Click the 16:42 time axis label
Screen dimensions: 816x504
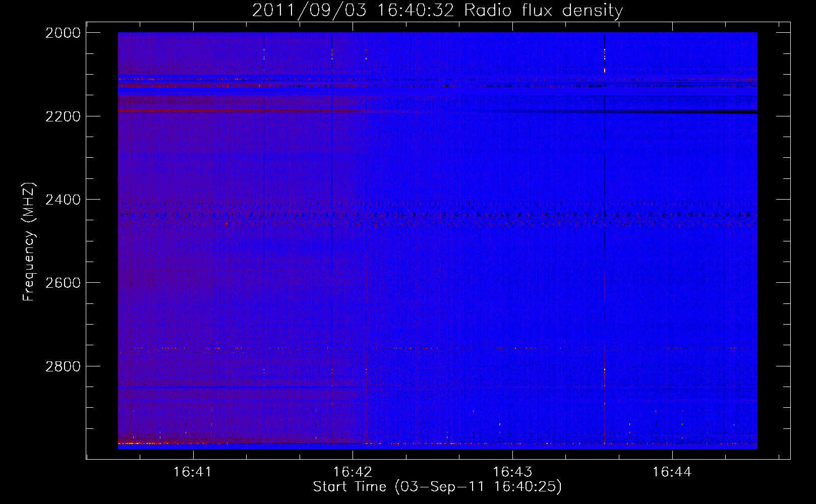pyautogui.click(x=353, y=472)
